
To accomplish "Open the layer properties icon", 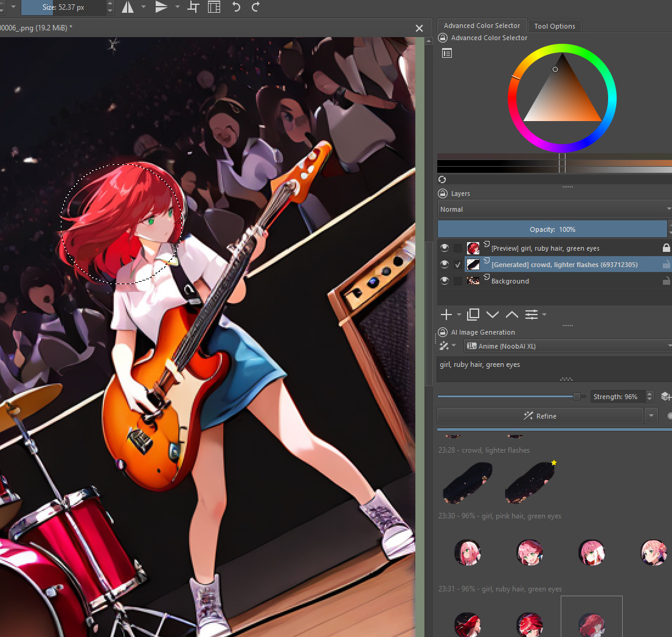I will 532,315.
